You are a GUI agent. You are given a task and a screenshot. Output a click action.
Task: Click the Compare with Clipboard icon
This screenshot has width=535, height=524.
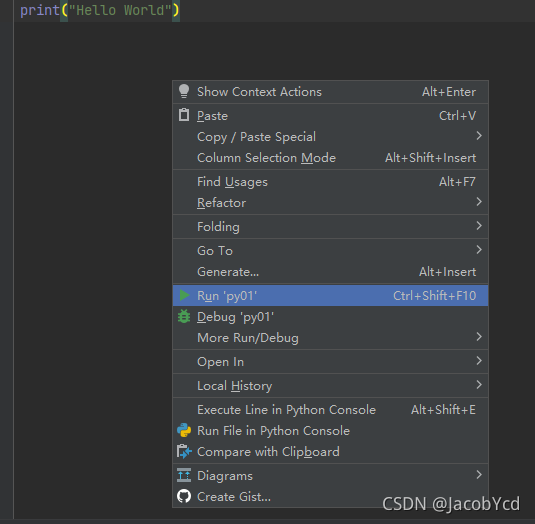click(184, 452)
